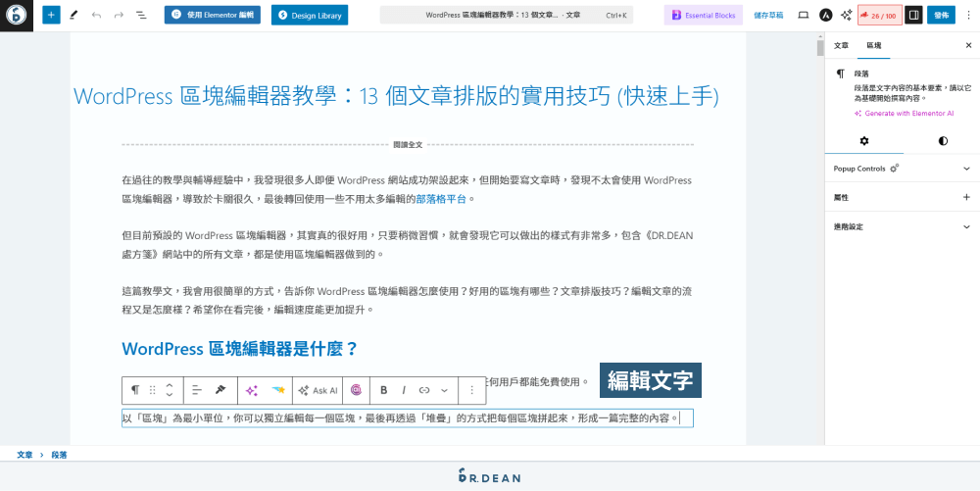980x491 pixels.
Task: Click the purple sparkle AI icon in the block toolbar
Action: tap(252, 390)
